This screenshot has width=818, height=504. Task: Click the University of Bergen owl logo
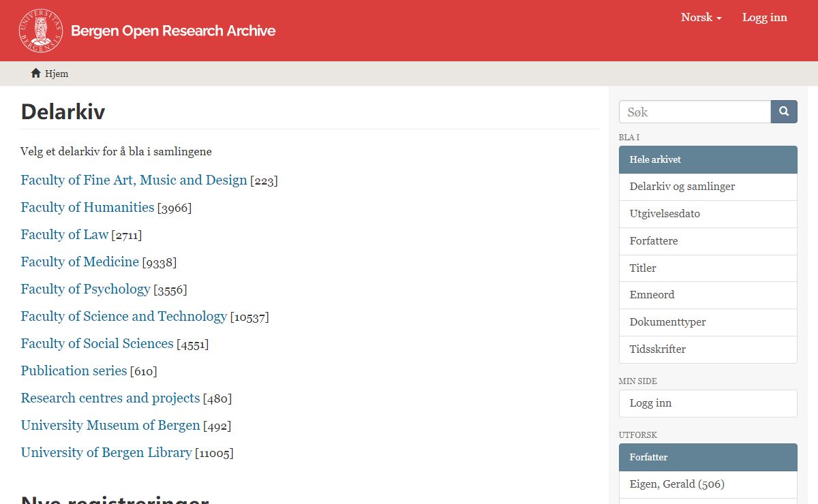40,31
